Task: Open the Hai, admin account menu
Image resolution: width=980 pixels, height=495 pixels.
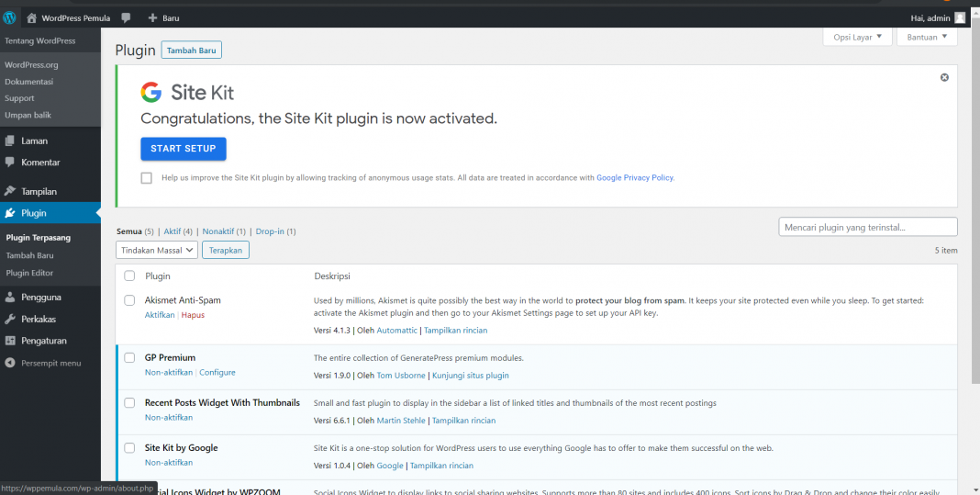Action: coord(938,18)
